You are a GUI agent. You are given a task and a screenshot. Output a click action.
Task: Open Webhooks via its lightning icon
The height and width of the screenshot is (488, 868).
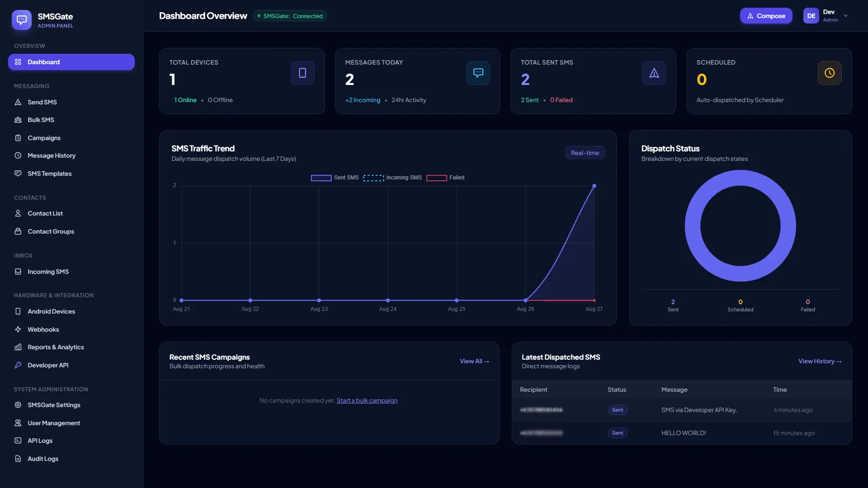(18, 329)
